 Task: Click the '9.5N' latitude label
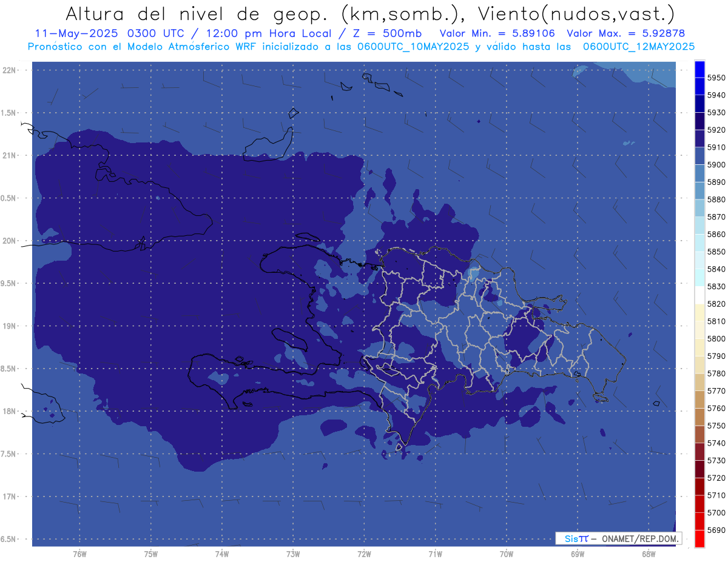[9, 283]
